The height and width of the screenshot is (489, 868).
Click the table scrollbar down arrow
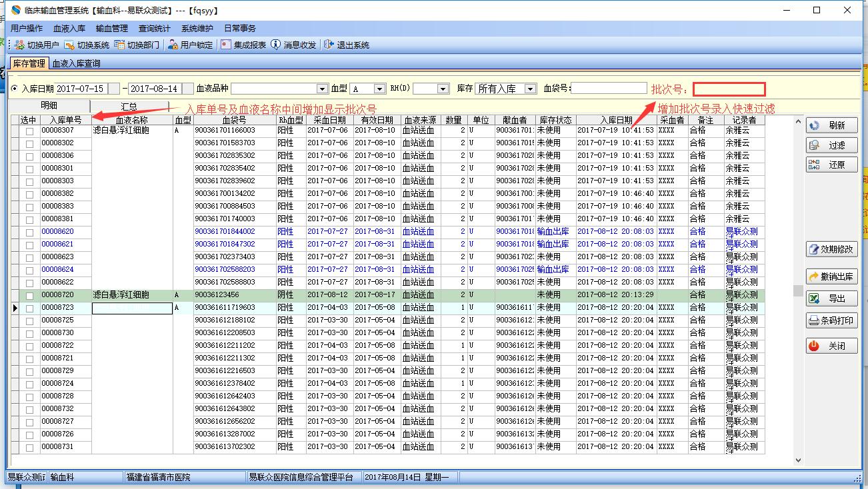pyautogui.click(x=798, y=460)
